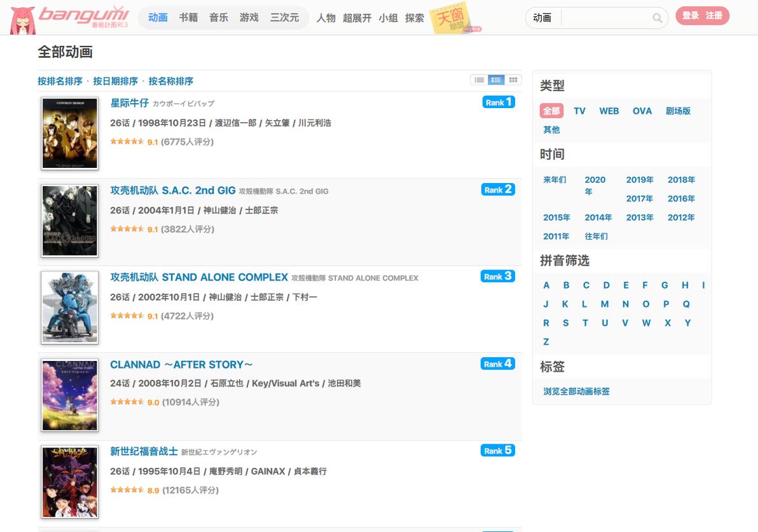The width and height of the screenshot is (758, 532).
Task: Select the TV type filter
Action: point(579,111)
